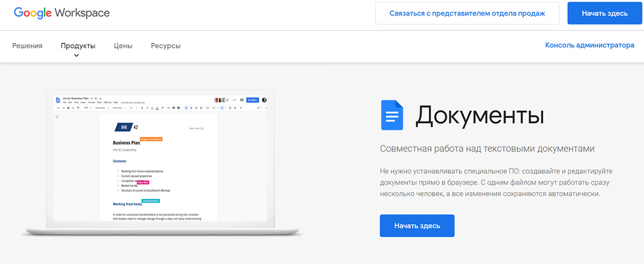Viewport: 644px width, 264px height.
Task: Click 'Начать здесь' below the description text
Action: pos(417,226)
